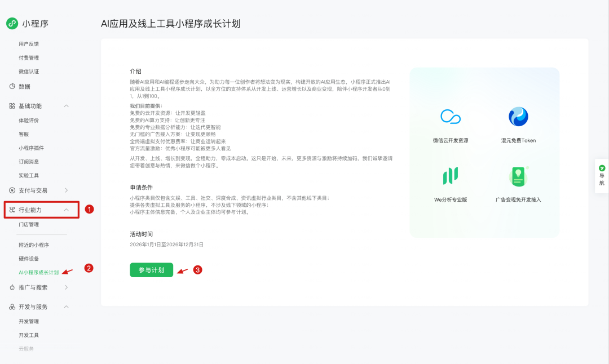Click the 广告变现免开发接入 label
Image resolution: width=609 pixels, height=364 pixels.
(x=518, y=200)
